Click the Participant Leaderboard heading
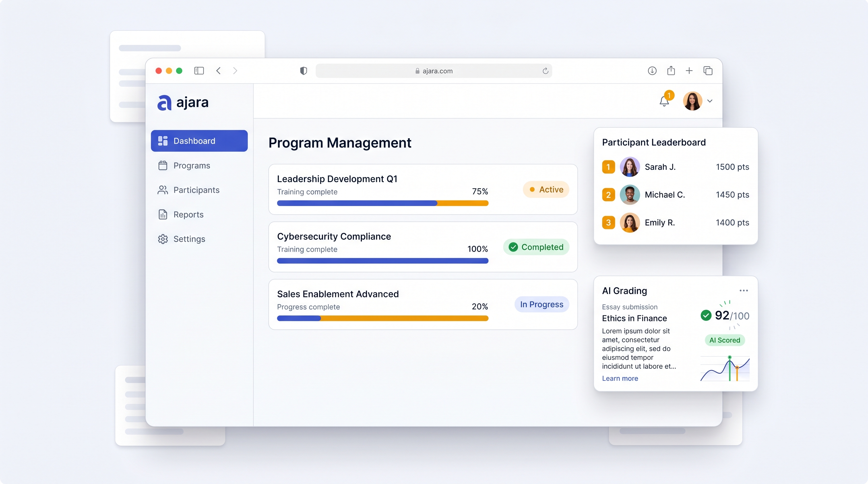 pos(654,142)
